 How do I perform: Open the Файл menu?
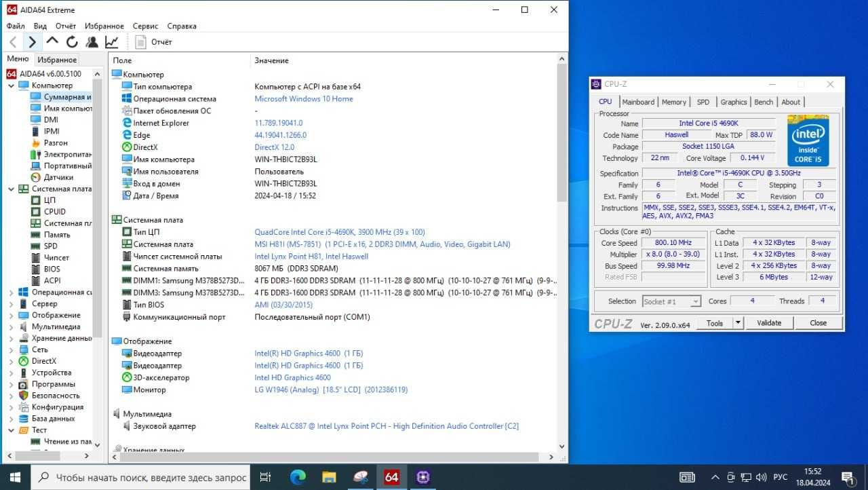16,26
